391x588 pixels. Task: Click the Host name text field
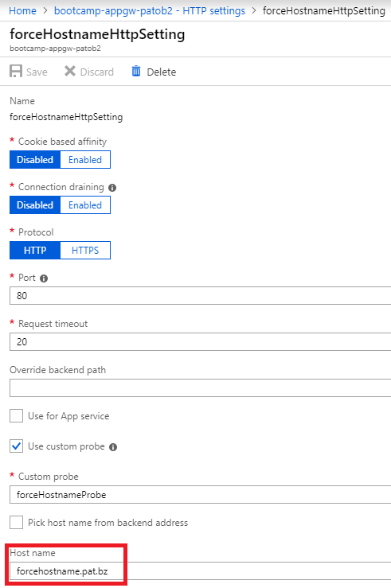(x=201, y=571)
